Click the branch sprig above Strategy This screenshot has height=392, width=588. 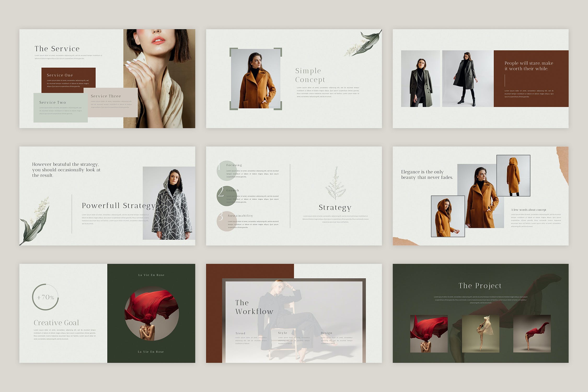pyautogui.click(x=336, y=183)
